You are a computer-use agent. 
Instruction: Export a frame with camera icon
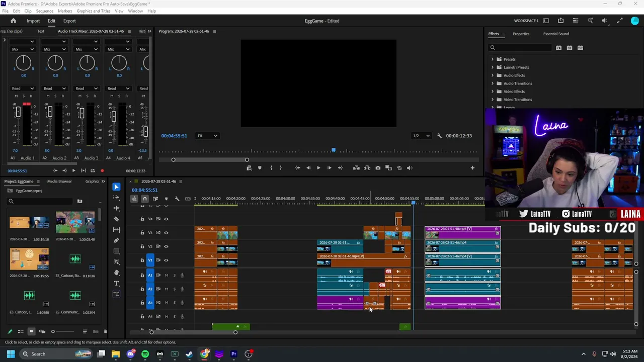(378, 168)
